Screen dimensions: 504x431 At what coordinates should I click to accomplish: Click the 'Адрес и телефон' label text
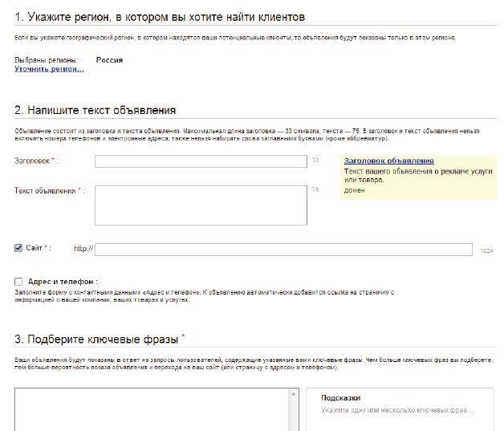pos(63,282)
